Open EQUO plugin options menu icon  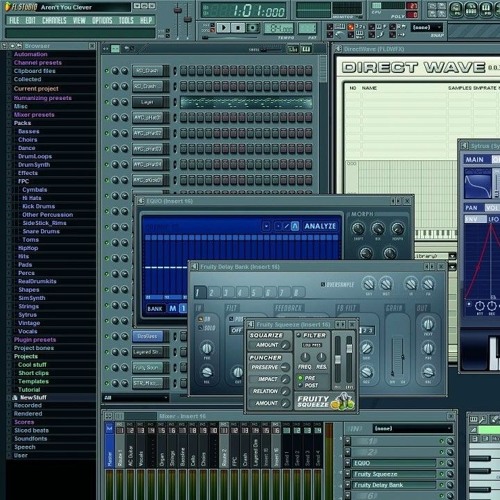(x=141, y=201)
